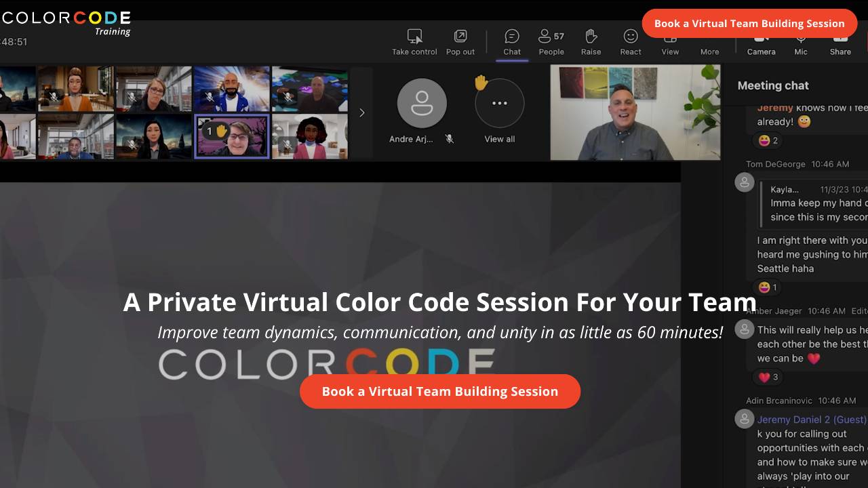This screenshot has width=868, height=488.
Task: Pop out the meeting window
Action: [460, 42]
